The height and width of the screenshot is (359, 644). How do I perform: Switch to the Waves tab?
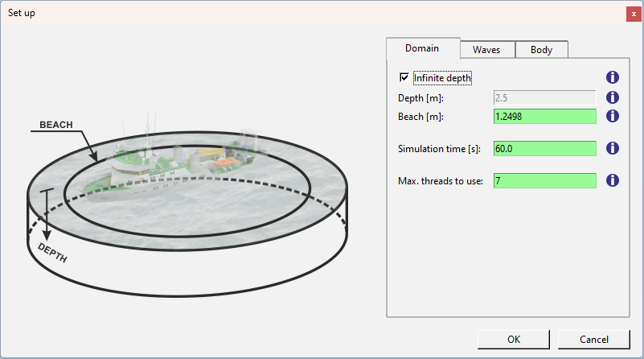tap(487, 50)
